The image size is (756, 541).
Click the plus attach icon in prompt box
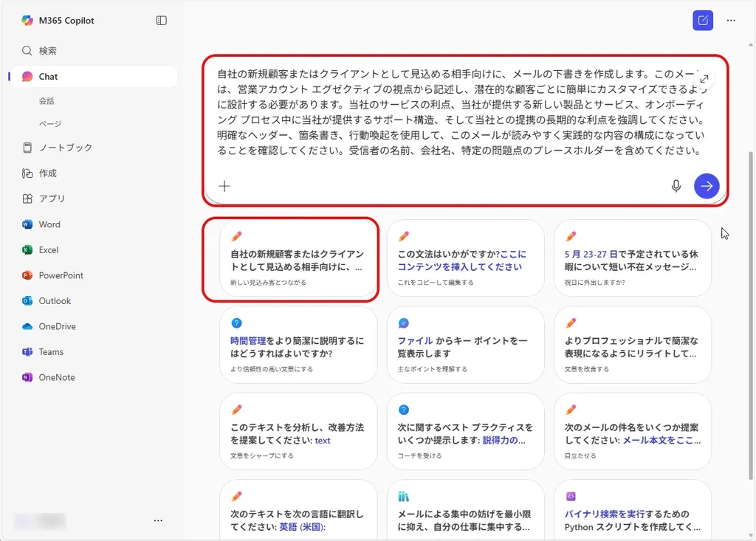(225, 186)
